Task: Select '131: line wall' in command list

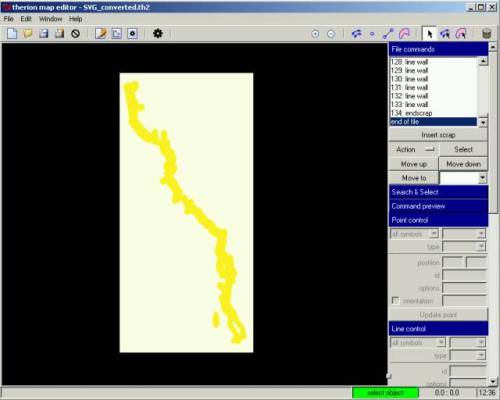Action: 433,88
